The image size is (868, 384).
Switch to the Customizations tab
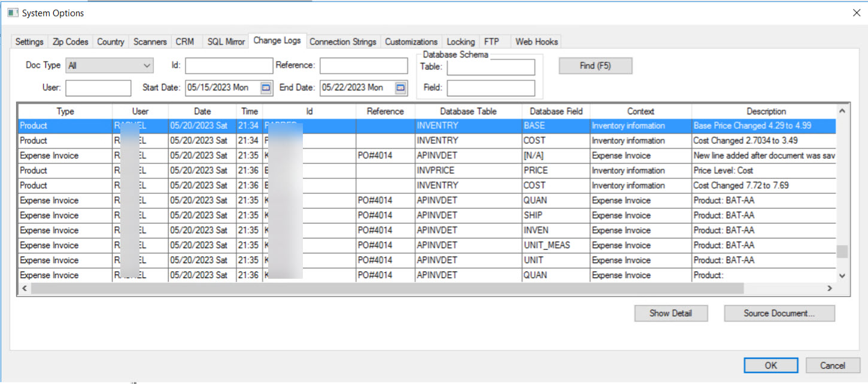coord(411,42)
